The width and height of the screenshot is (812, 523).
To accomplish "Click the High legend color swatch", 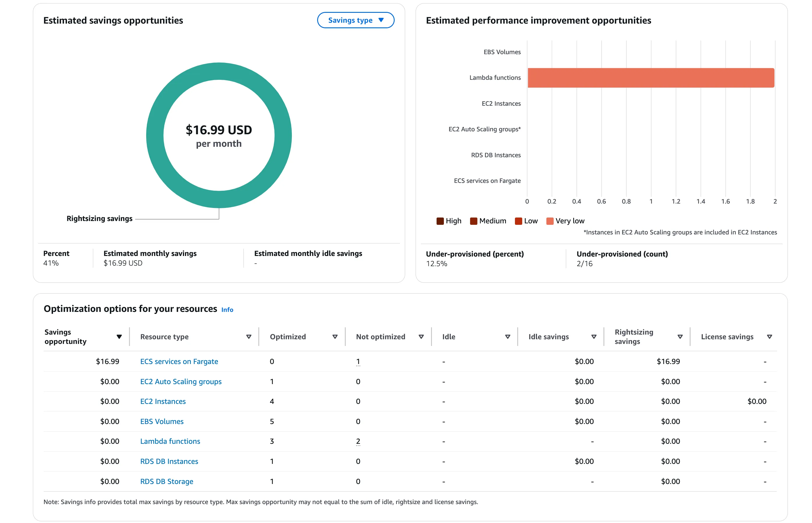I will [440, 221].
